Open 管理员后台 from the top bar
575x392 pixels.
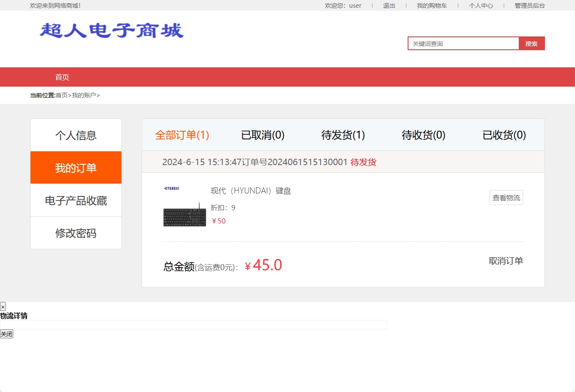529,6
